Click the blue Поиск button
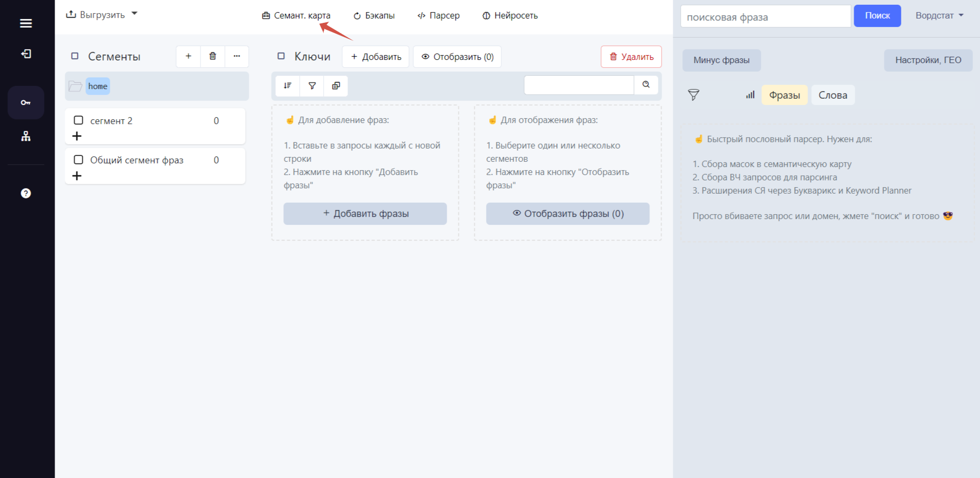Image resolution: width=980 pixels, height=478 pixels. 877,16
